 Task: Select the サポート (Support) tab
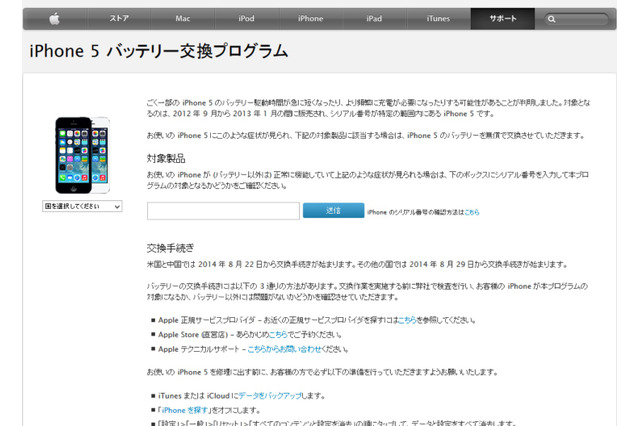(x=502, y=18)
